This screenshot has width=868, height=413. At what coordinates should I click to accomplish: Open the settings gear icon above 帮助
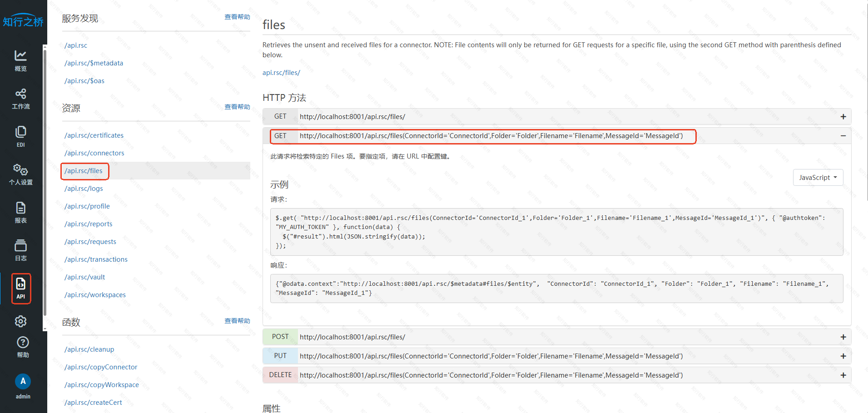point(20,321)
